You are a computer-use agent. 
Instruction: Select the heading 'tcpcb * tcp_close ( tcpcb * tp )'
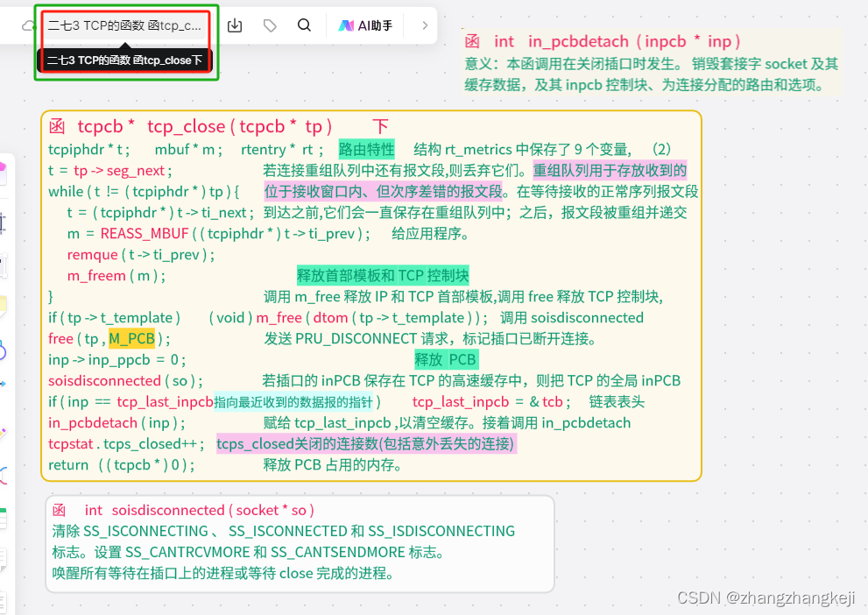point(205,126)
